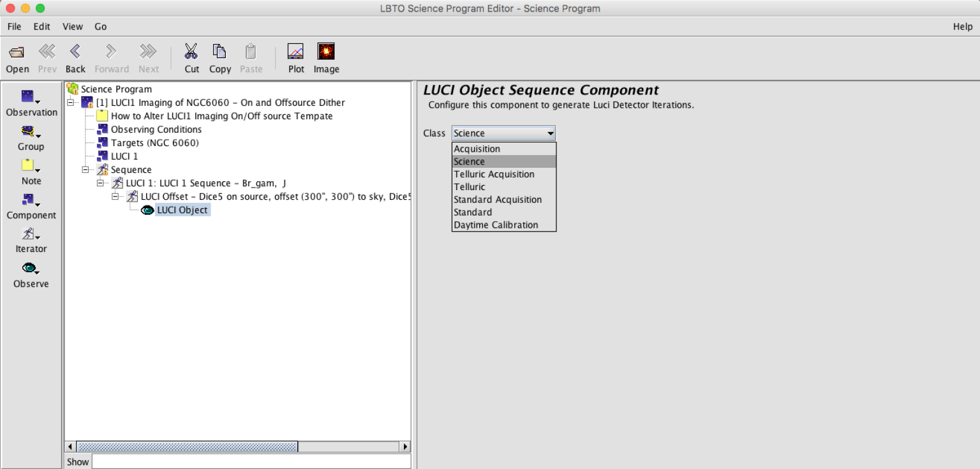Click the LUCI Offset iterator icon
Image resolution: width=980 pixels, height=469 pixels.
click(x=132, y=197)
